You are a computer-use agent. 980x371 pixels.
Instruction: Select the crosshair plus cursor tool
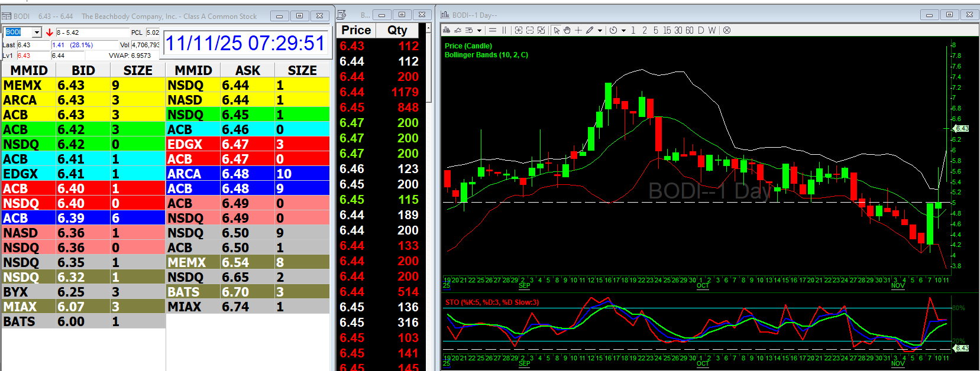578,30
